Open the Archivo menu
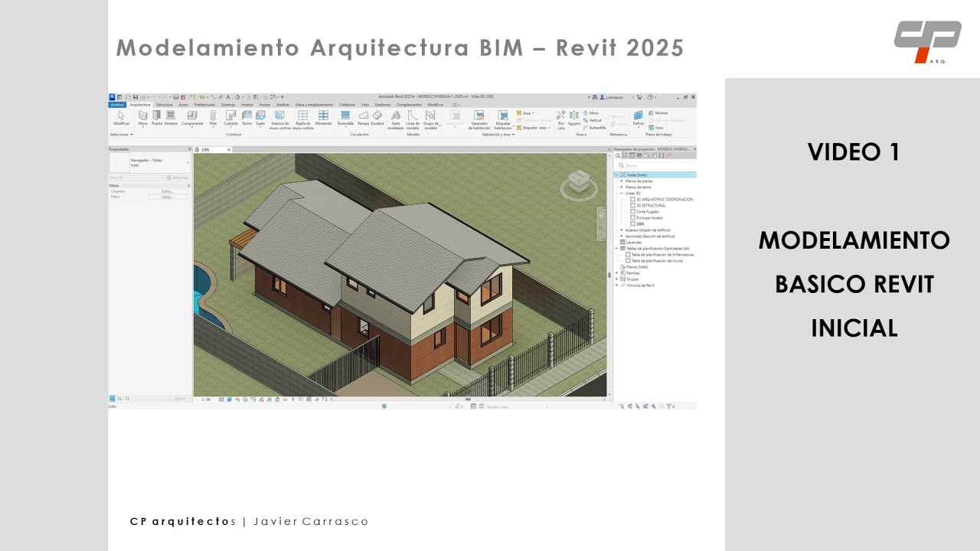 (x=117, y=104)
